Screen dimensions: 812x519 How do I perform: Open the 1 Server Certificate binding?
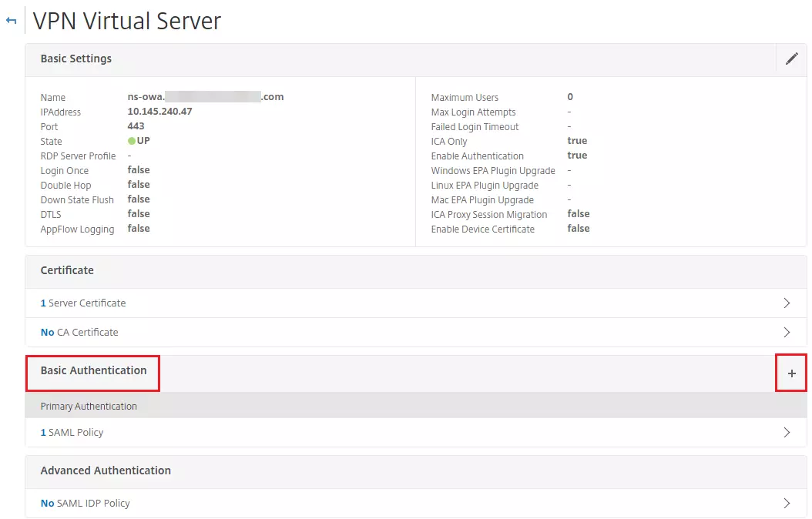pyautogui.click(x=82, y=303)
